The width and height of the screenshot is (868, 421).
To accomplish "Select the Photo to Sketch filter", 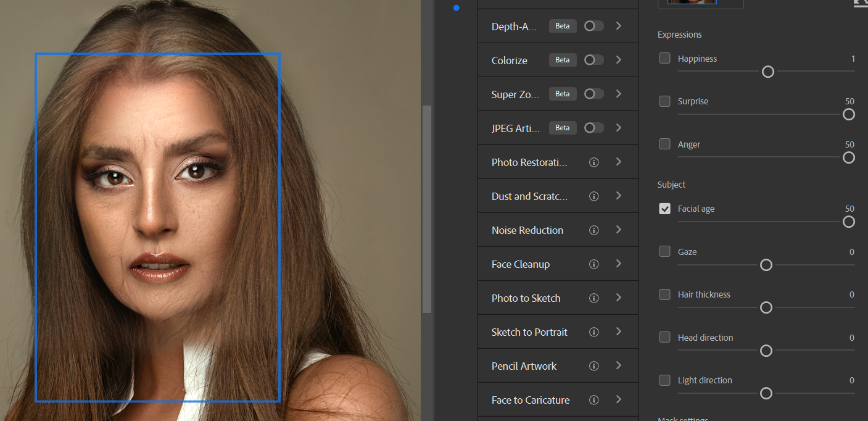I will [526, 298].
